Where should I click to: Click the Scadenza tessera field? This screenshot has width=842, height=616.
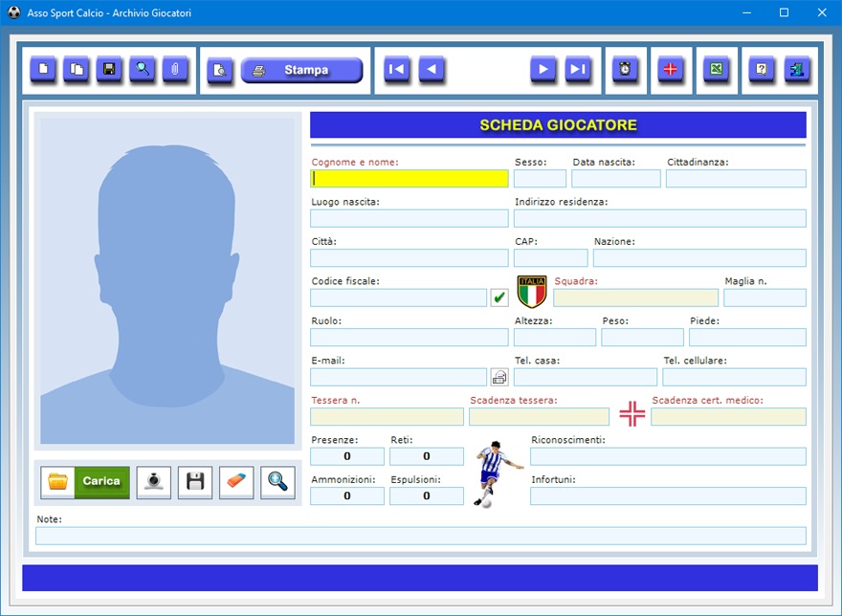[539, 417]
